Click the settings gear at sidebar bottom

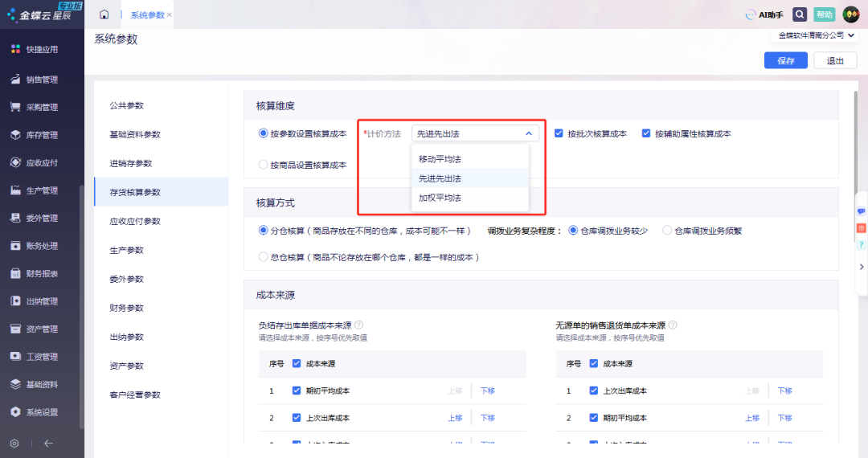point(14,443)
